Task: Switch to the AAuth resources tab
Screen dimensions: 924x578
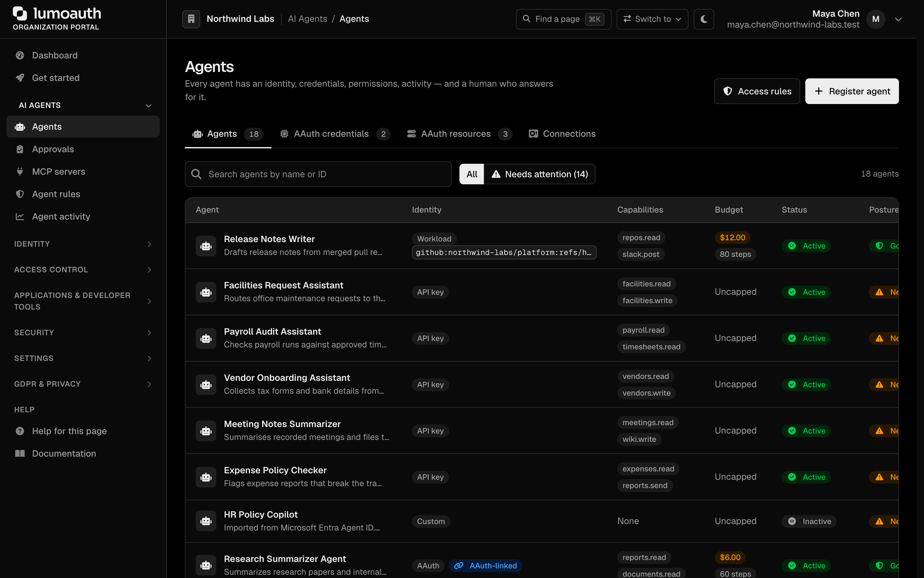Action: pos(460,134)
